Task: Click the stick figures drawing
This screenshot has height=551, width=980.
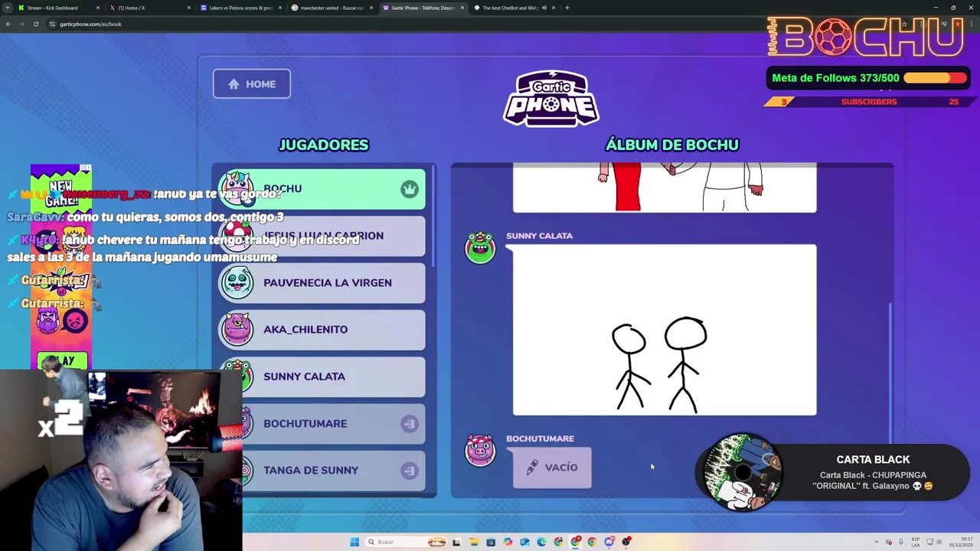Action: tap(665, 330)
